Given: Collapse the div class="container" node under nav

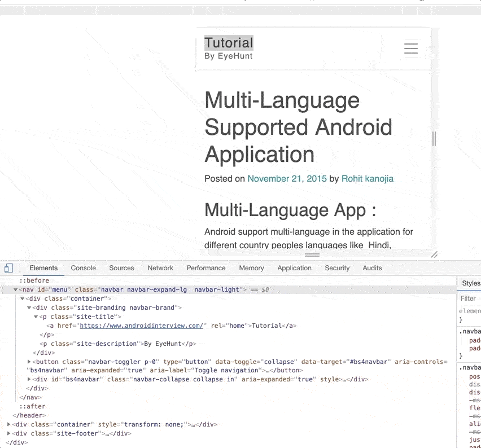Looking at the screenshot, I should click(x=23, y=298).
